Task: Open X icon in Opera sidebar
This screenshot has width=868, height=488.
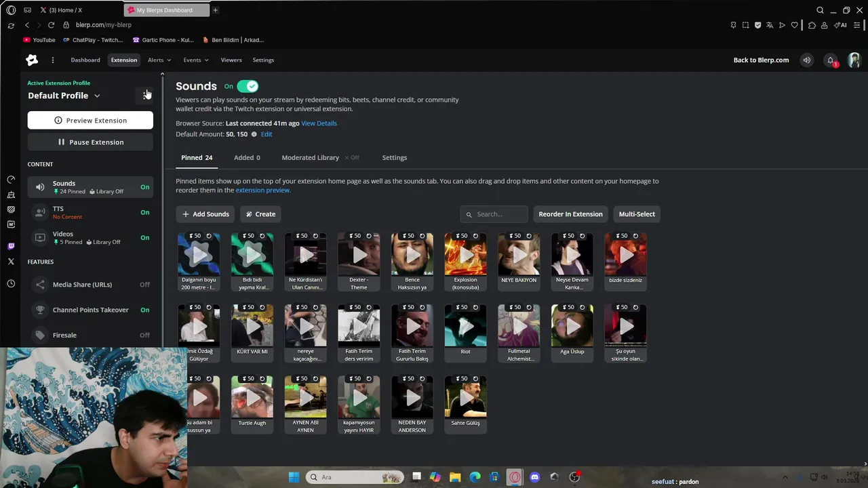Action: [11, 261]
